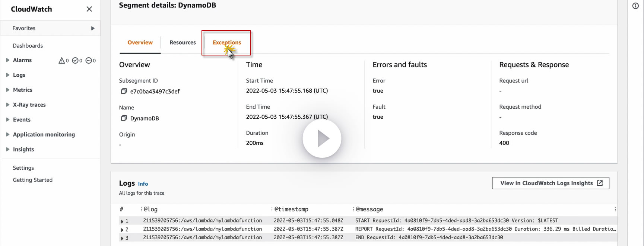Image resolution: width=644 pixels, height=246 pixels.
Task: Expand log row 3 details
Action: pyautogui.click(x=122, y=238)
